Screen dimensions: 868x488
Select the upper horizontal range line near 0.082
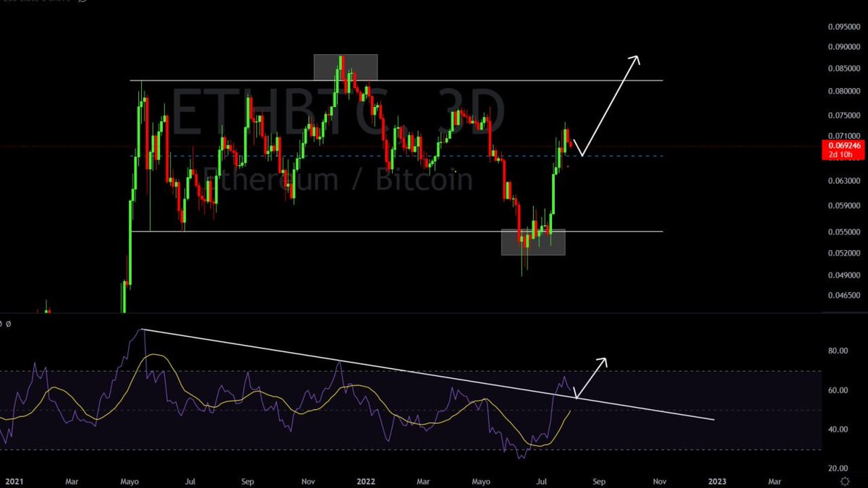[396, 80]
